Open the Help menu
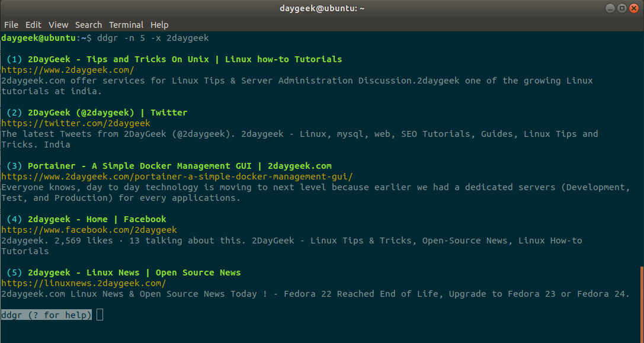 coord(159,25)
